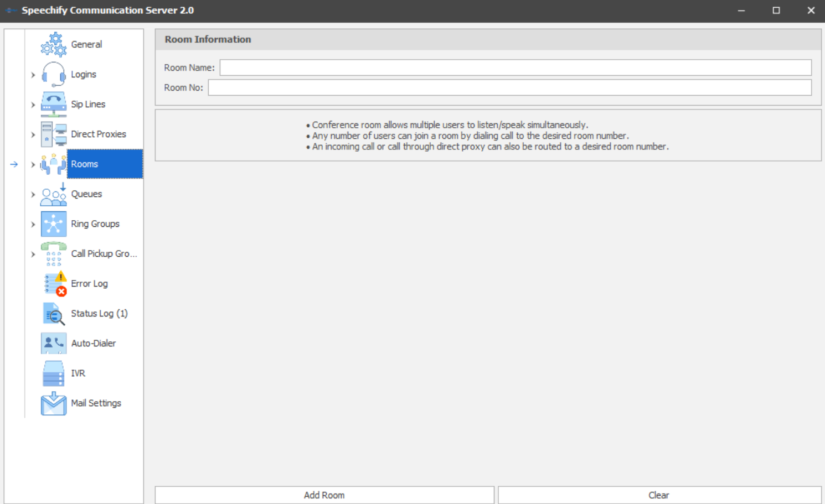This screenshot has height=504, width=825.
Task: View the Error Log
Action: (x=89, y=283)
